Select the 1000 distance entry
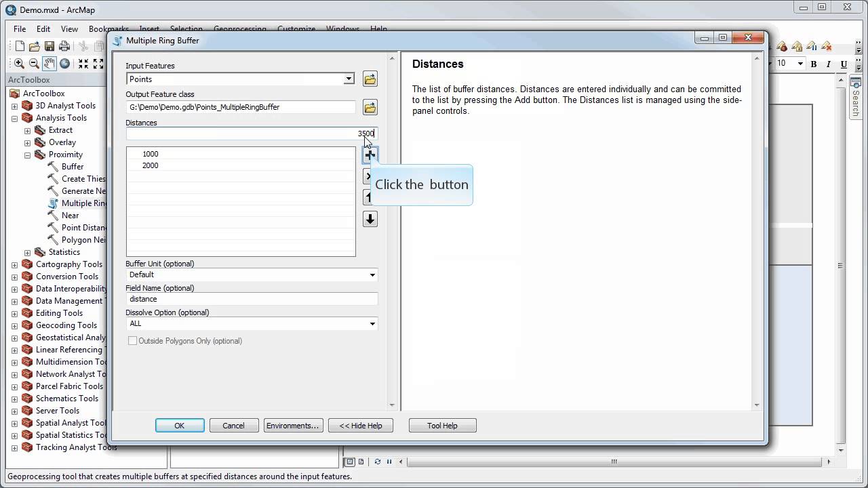Image resolution: width=868 pixels, height=488 pixels. [150, 154]
